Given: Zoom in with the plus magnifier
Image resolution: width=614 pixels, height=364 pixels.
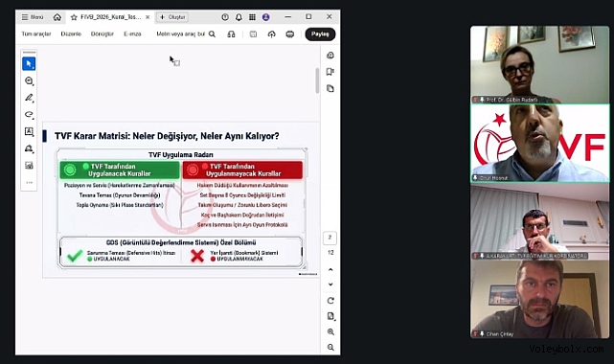Looking at the screenshot, I should (x=330, y=331).
